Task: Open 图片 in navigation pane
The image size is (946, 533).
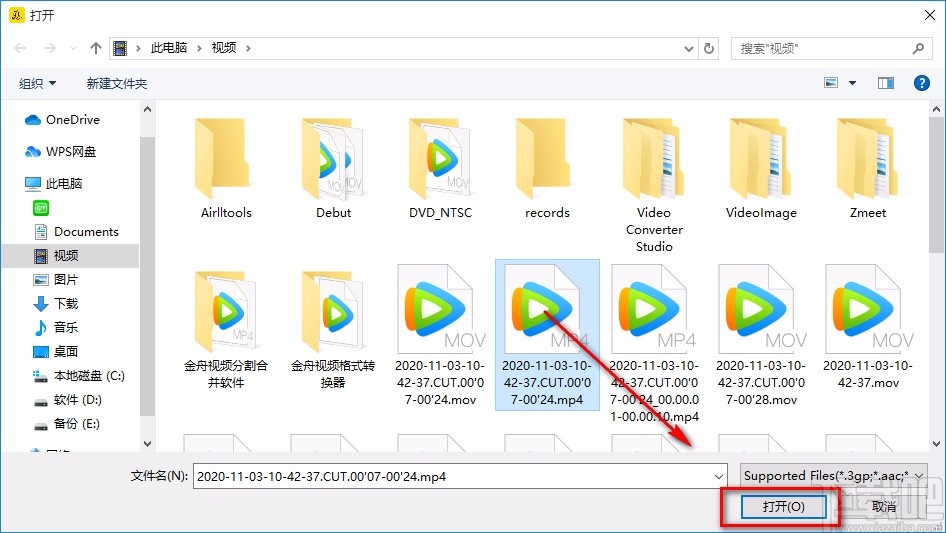Action: click(56, 279)
